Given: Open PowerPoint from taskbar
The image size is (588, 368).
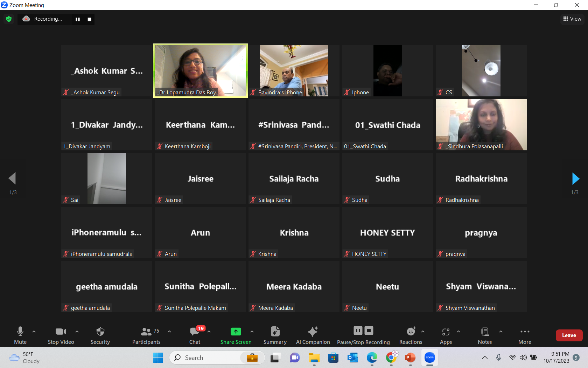Looking at the screenshot, I should point(410,358).
